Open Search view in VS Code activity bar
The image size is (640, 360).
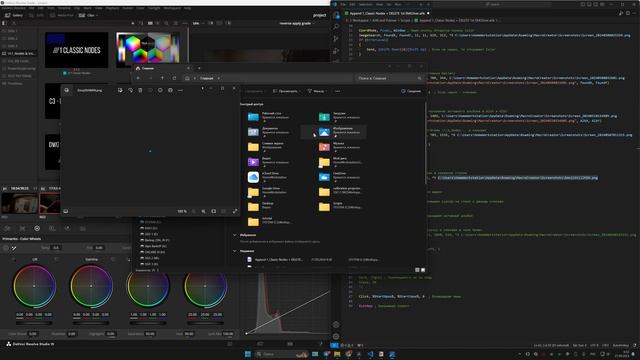336,26
